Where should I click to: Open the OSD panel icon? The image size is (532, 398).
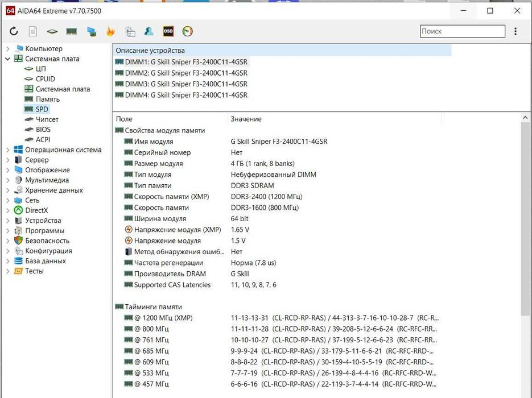coord(168,31)
